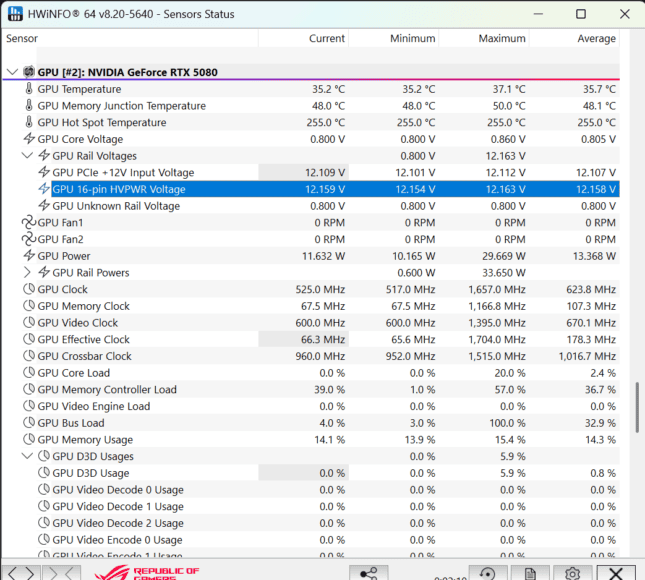645x580 pixels.
Task: Click the 1,016.7 MHz average crossbar clock value
Action: pos(587,356)
